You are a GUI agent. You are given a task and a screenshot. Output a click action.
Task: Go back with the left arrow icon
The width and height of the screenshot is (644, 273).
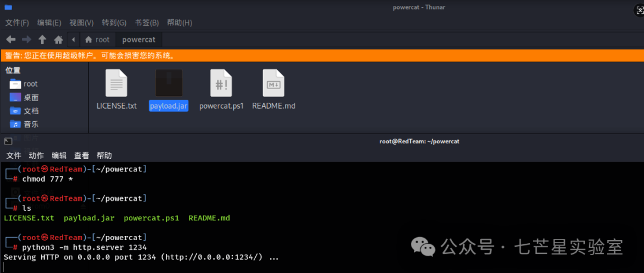11,39
